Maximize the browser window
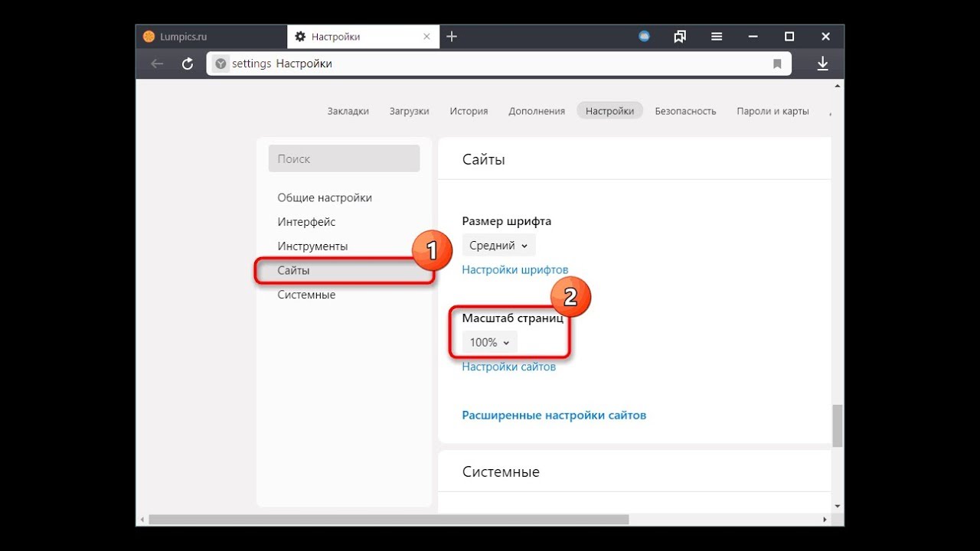 789,36
